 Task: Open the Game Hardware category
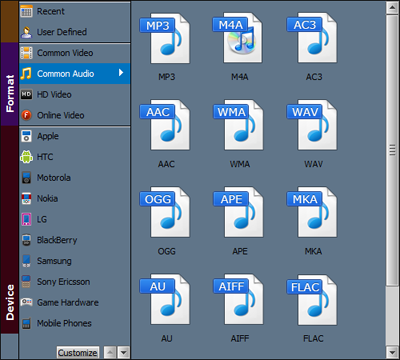75,303
